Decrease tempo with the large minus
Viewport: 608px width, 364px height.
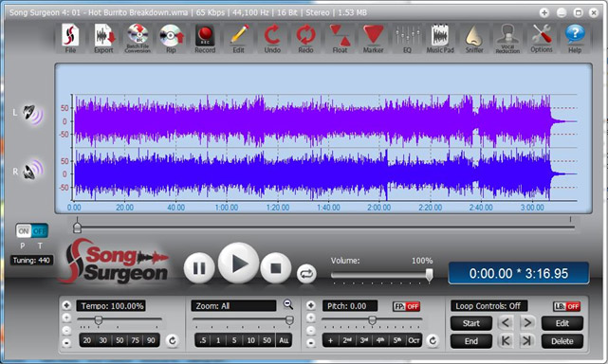click(x=66, y=343)
